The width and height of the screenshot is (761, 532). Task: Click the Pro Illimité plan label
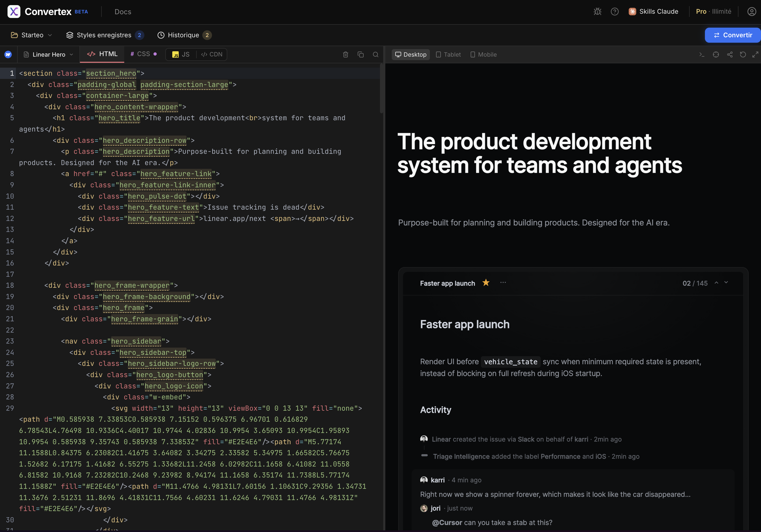click(714, 12)
